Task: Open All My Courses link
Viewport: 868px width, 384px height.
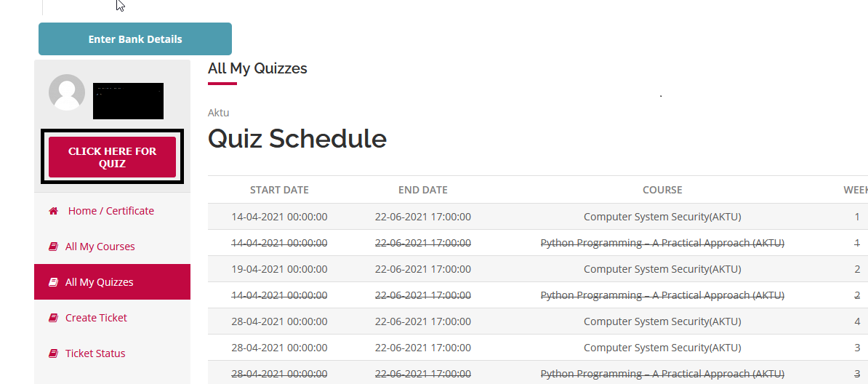Action: (100, 247)
